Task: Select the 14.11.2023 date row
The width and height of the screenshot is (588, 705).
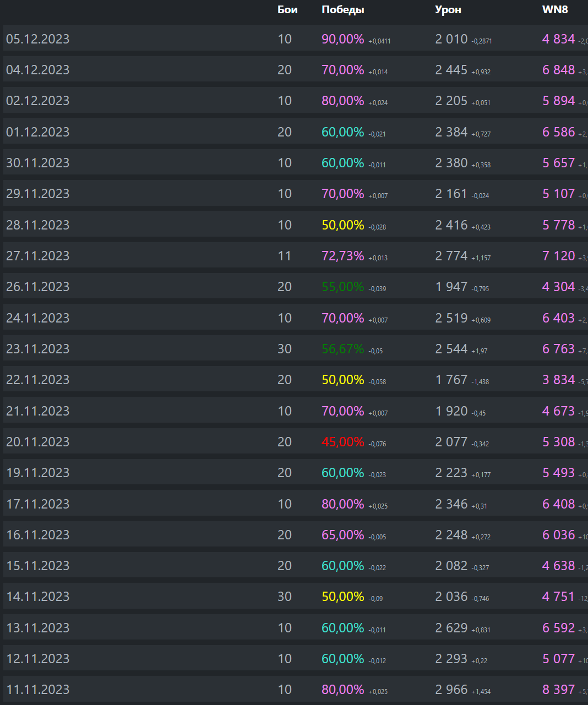Action: (x=296, y=596)
